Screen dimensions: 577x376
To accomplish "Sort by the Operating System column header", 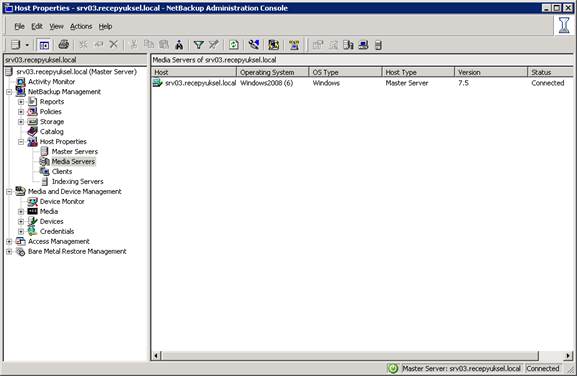I will tap(273, 72).
